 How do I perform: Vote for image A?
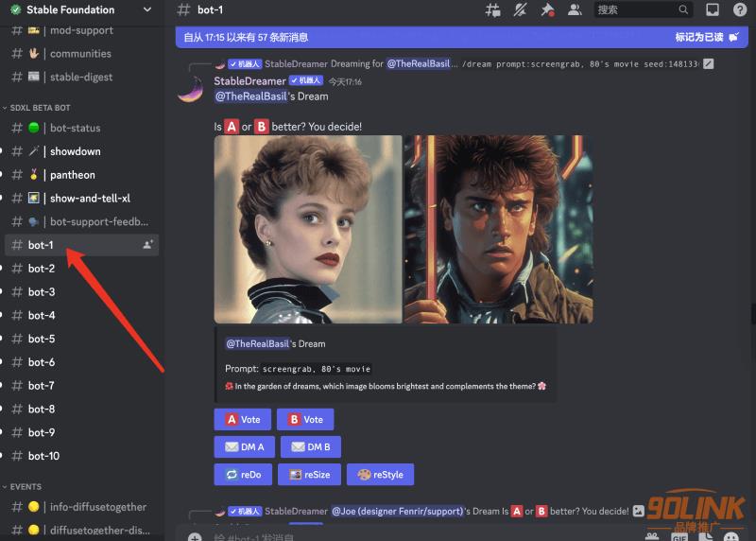pos(243,419)
